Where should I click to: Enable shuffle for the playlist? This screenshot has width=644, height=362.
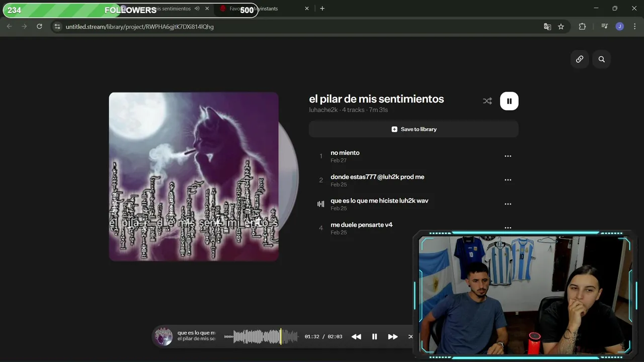(487, 101)
